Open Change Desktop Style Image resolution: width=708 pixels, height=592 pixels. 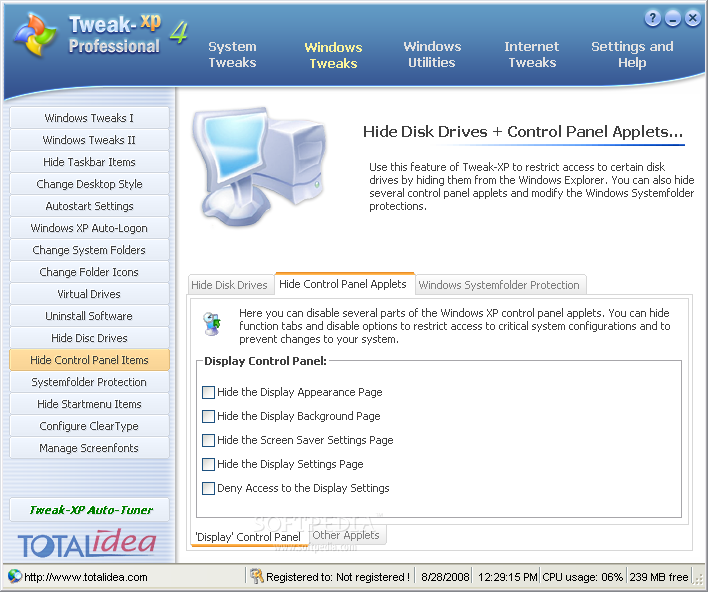[x=89, y=184]
